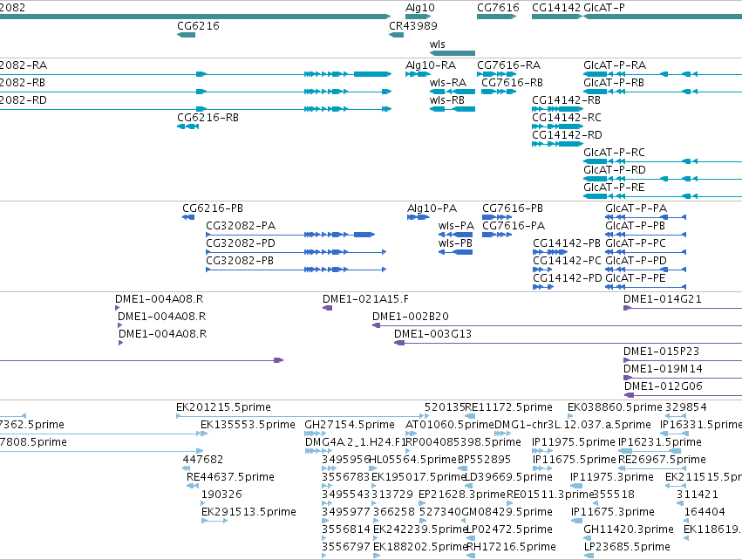The height and width of the screenshot is (560, 742).
Task: Select EST EK201215.5prime
Action: [x=223, y=408]
